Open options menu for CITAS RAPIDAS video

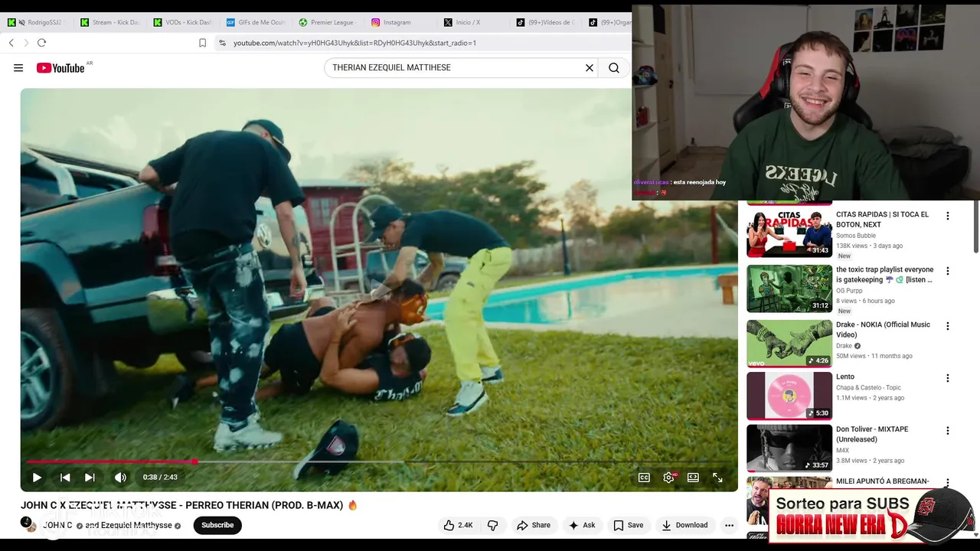click(x=947, y=216)
